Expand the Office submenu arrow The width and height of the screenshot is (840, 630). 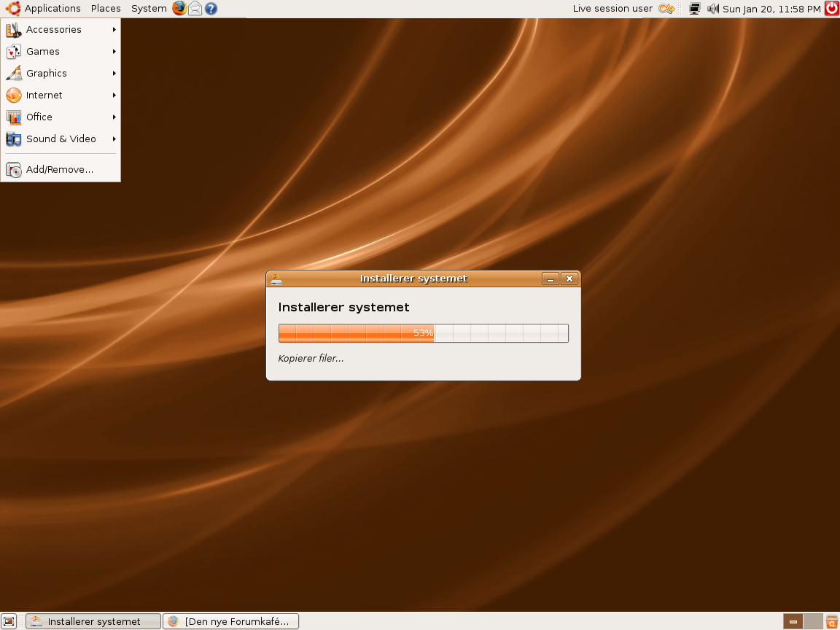[114, 117]
